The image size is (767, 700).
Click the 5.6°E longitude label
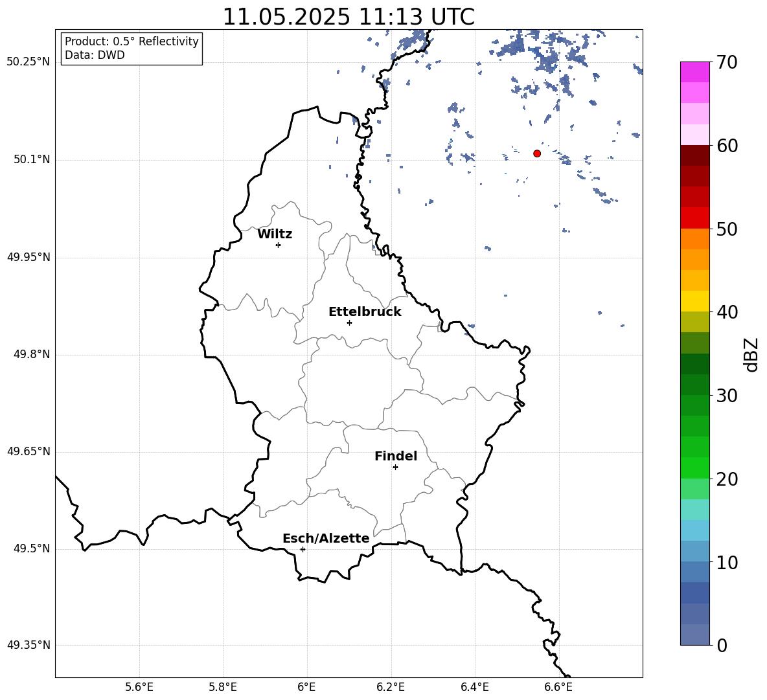point(139,687)
